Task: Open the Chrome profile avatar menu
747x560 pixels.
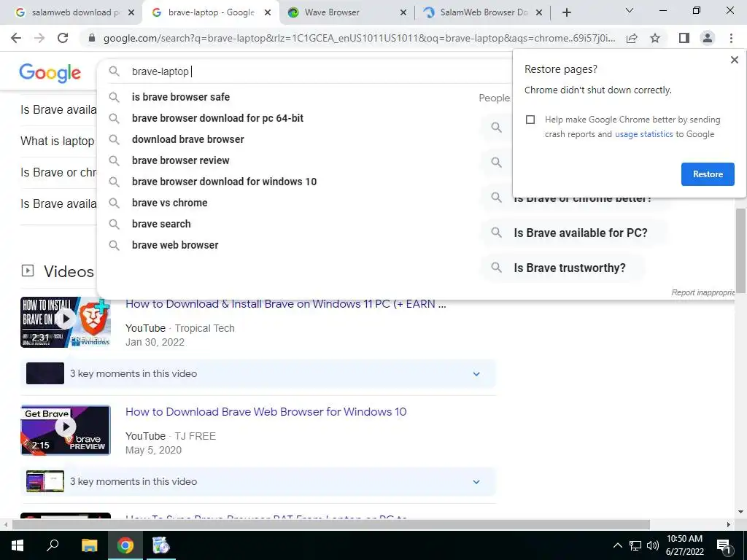Action: [x=708, y=38]
